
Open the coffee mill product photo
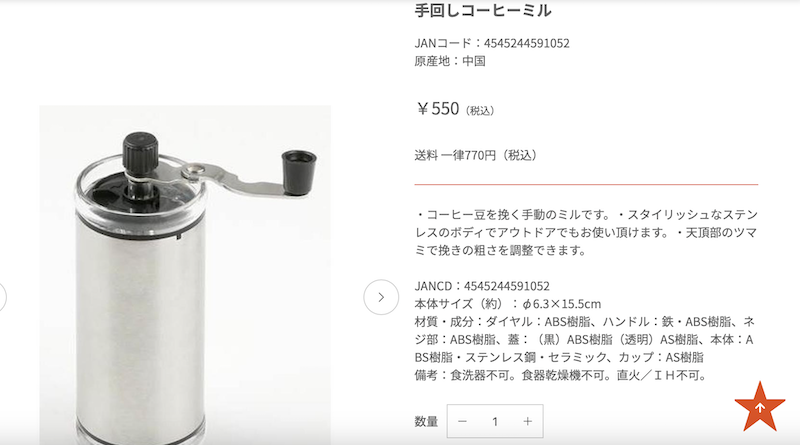tap(185, 275)
